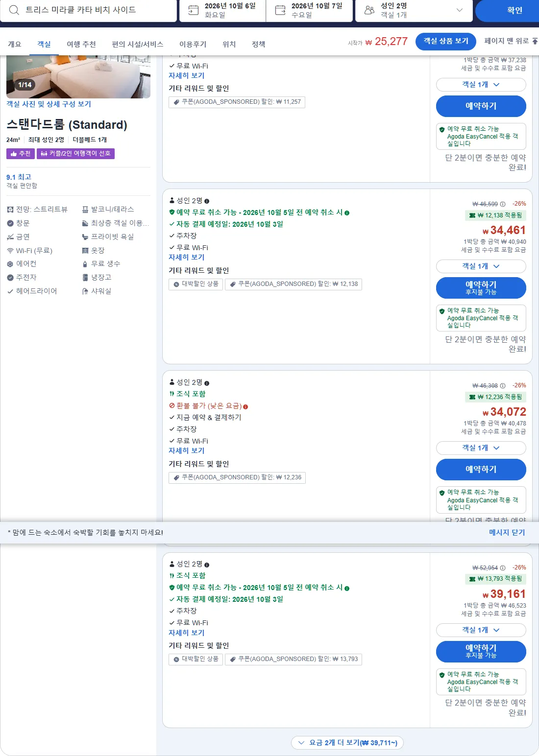Expand 객실 1개 dropdown for ₩34,072 offer
Viewport: 539px width, 756px height.
(481, 448)
